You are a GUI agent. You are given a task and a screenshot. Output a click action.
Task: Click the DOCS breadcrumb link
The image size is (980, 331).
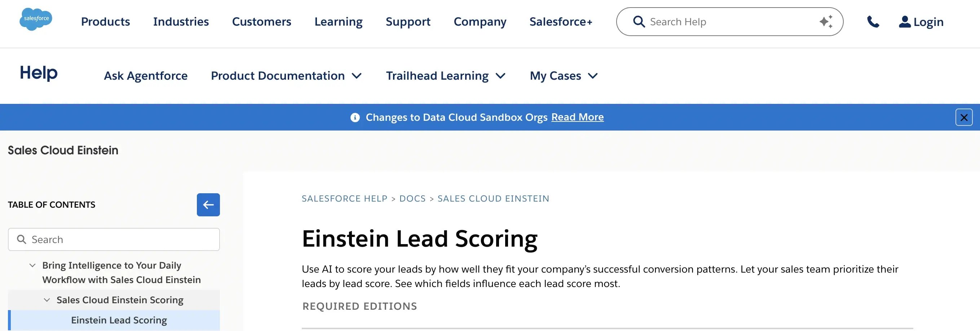click(412, 199)
